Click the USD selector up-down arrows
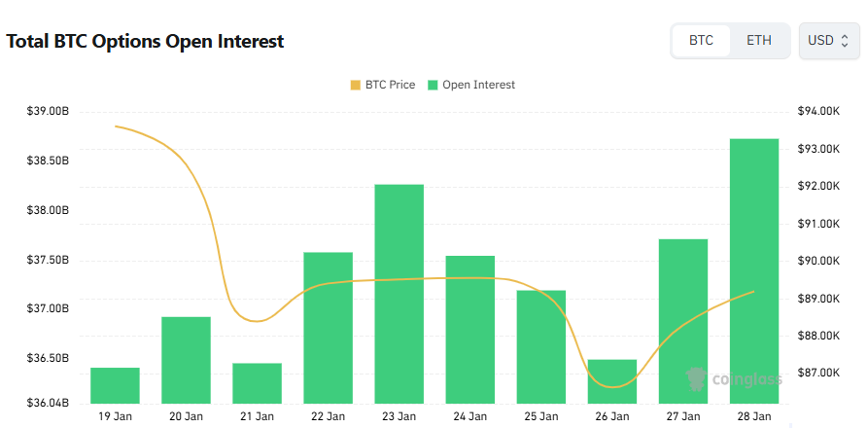This screenshot has height=428, width=868. point(845,41)
